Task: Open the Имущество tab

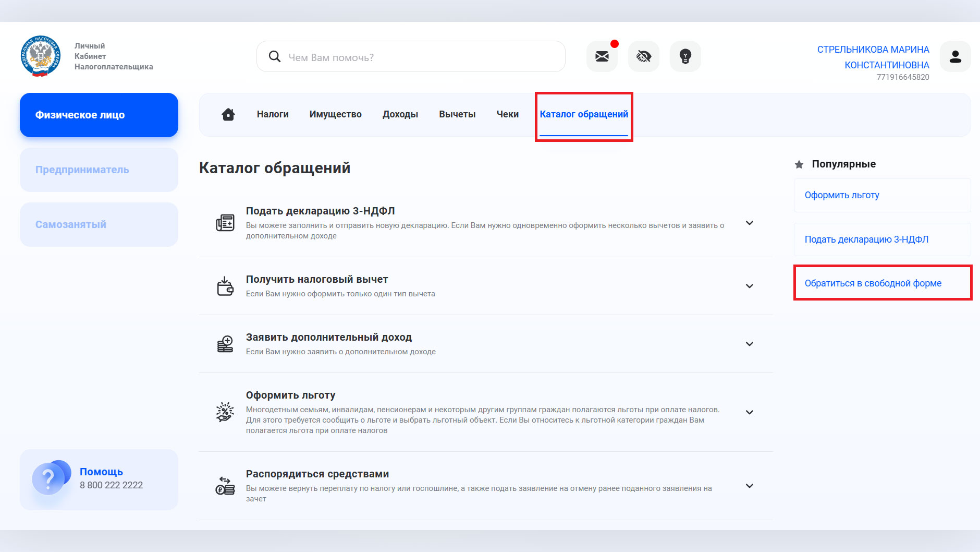Action: coord(335,114)
